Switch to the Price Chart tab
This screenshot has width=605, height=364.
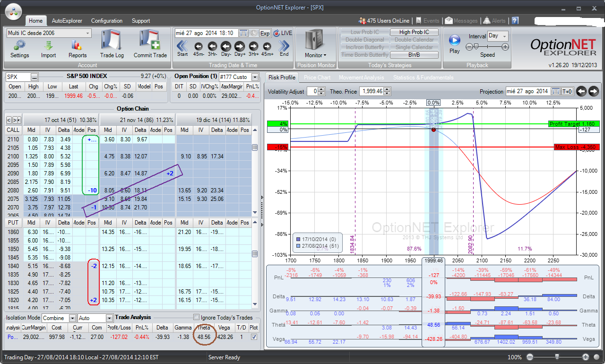pos(317,78)
